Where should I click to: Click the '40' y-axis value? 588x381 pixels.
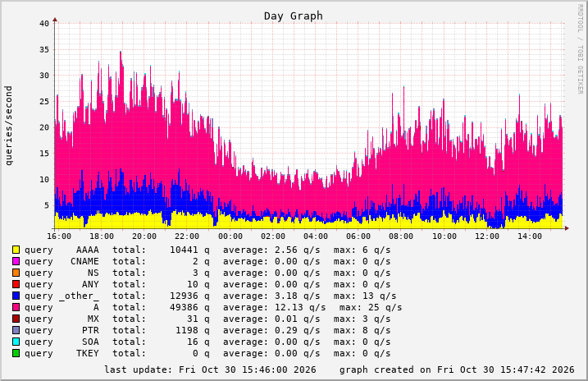pos(44,23)
